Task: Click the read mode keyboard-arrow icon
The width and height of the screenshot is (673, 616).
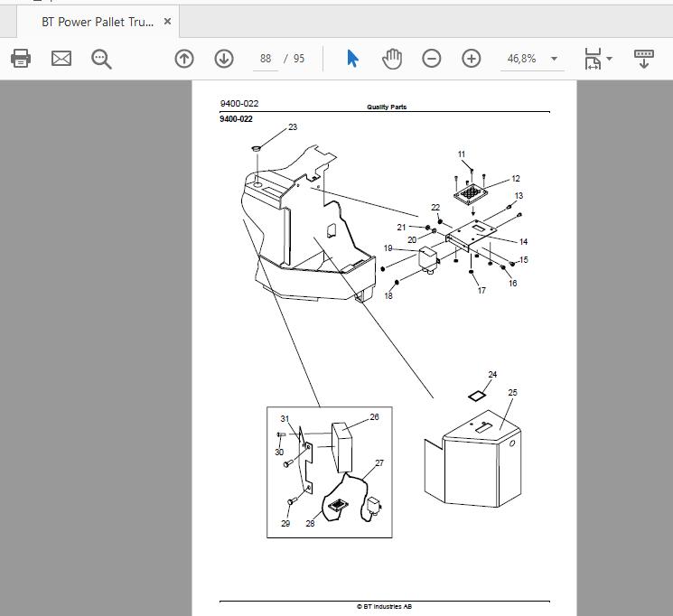Action: click(x=644, y=59)
